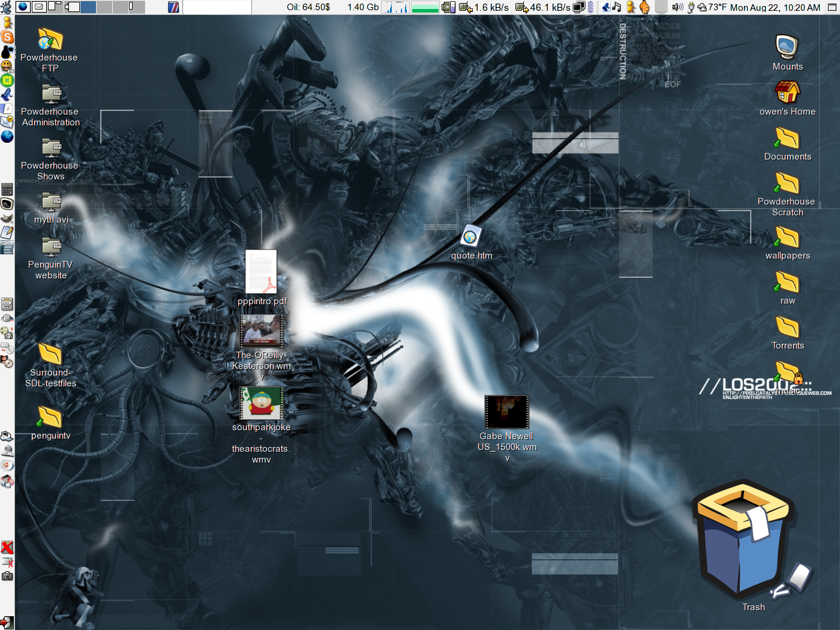The height and width of the screenshot is (630, 840).
Task: Click the dual monitor display tray icon
Action: 579,7
